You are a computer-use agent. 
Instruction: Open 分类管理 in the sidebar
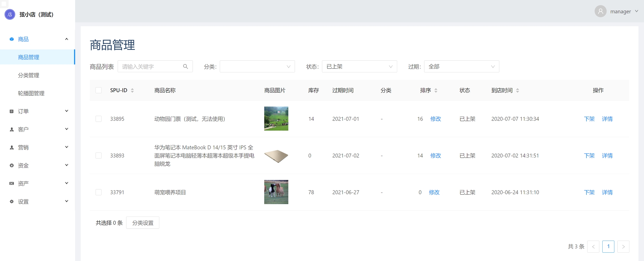tap(29, 75)
